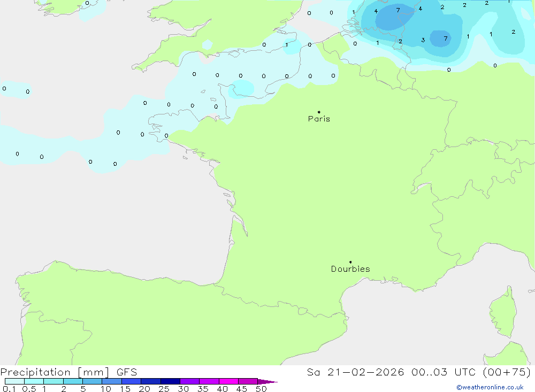Click the '(00+75)' forecast offset text
535x392 pixels.
[507, 372]
